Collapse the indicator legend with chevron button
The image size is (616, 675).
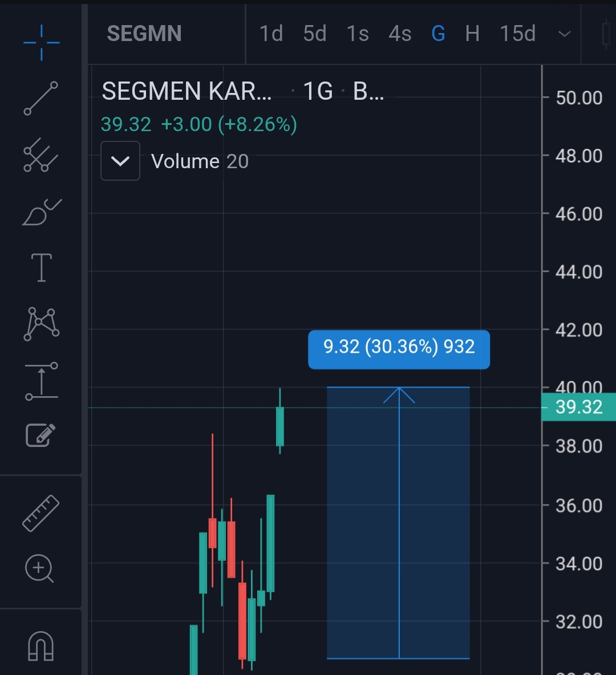[120, 161]
